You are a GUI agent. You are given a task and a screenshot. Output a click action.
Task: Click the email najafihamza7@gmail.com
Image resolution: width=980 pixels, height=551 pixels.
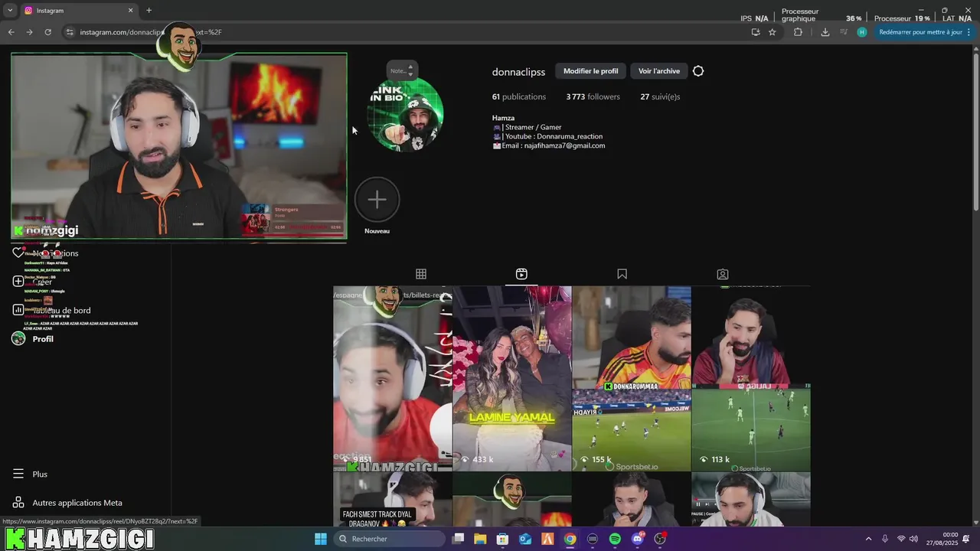pos(548,145)
